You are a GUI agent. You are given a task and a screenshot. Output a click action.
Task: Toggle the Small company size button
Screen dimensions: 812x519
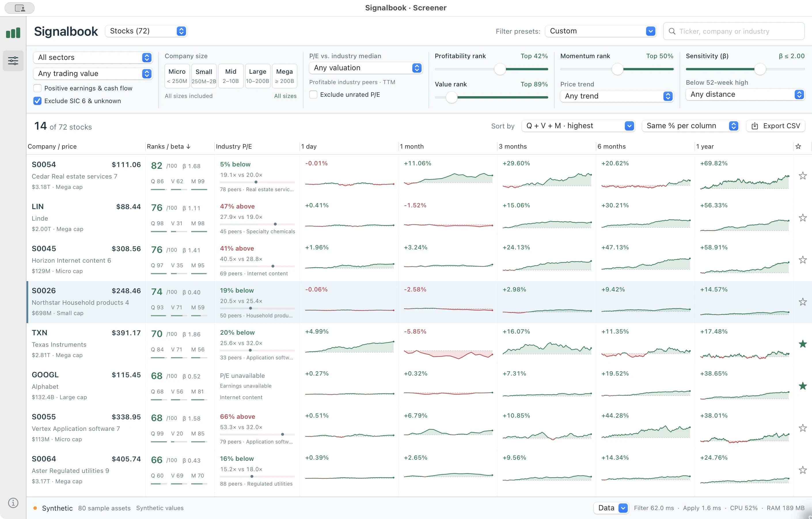204,76
